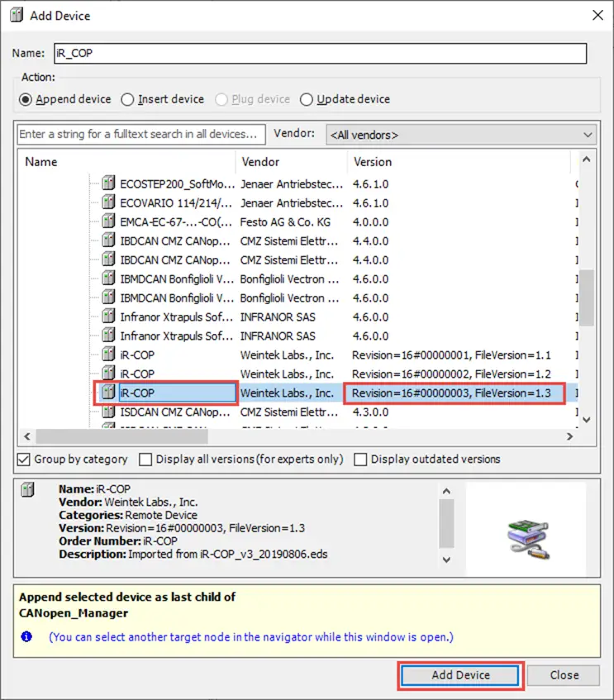Enable Display all versions checkbox
This screenshot has width=614, height=700.
(x=145, y=460)
